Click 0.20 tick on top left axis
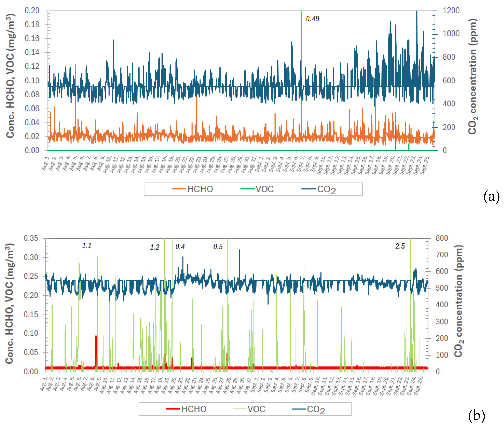504x428 pixels. 32,10
